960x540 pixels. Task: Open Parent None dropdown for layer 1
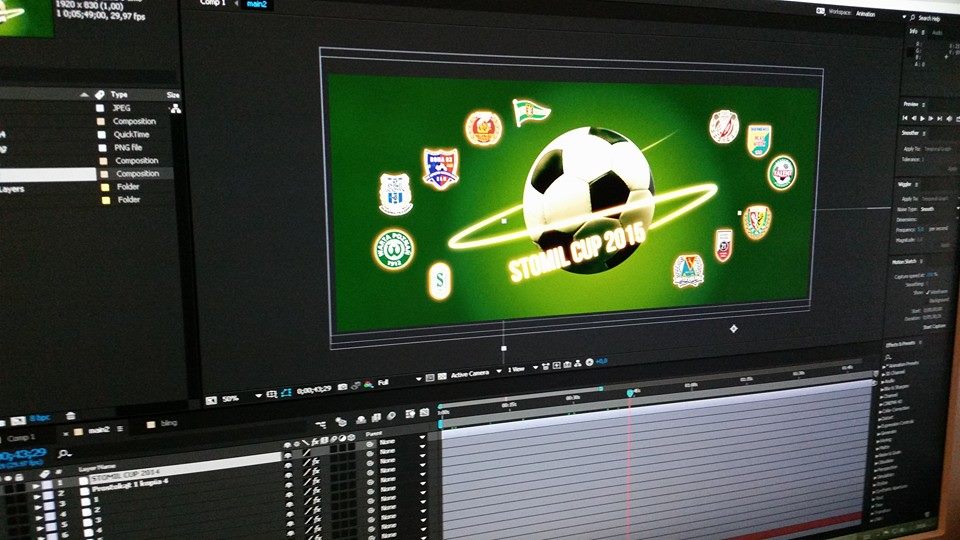pos(402,440)
